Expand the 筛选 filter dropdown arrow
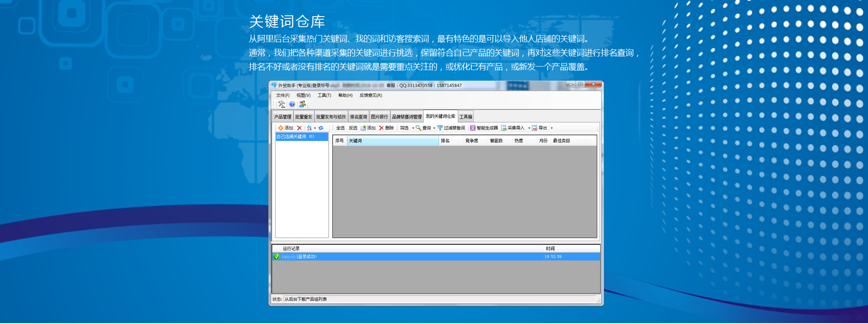 pyautogui.click(x=413, y=128)
